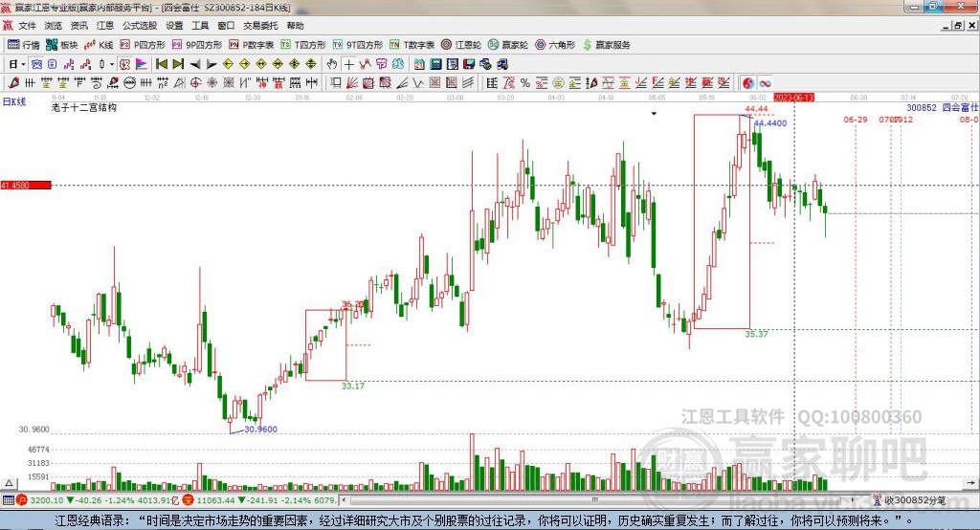
Task: Click the blue infinity symbol icon
Action: pyautogui.click(x=765, y=83)
